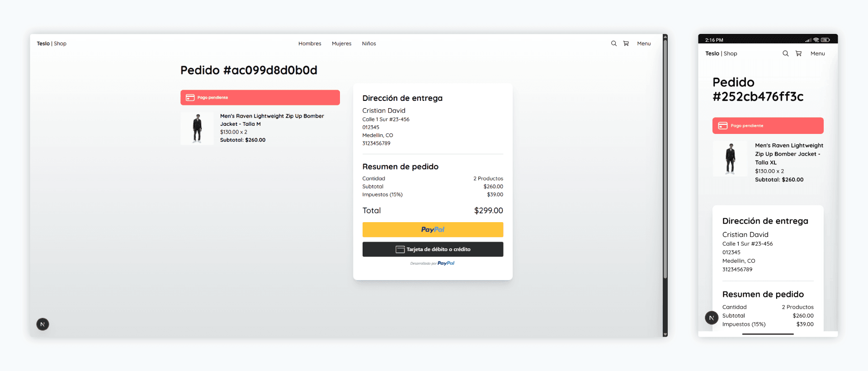The height and width of the screenshot is (371, 868).
Task: Open the desktop shopping cart icon
Action: 626,43
